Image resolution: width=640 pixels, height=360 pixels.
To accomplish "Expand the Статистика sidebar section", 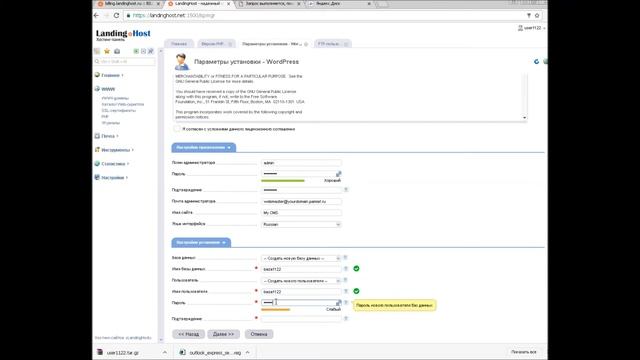I will [x=113, y=164].
